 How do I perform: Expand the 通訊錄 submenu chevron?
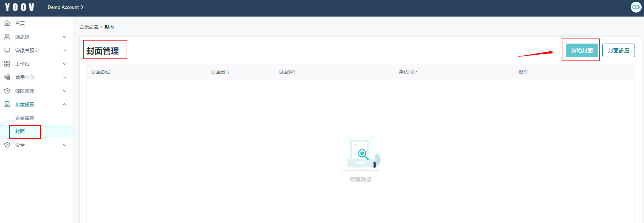pos(65,37)
